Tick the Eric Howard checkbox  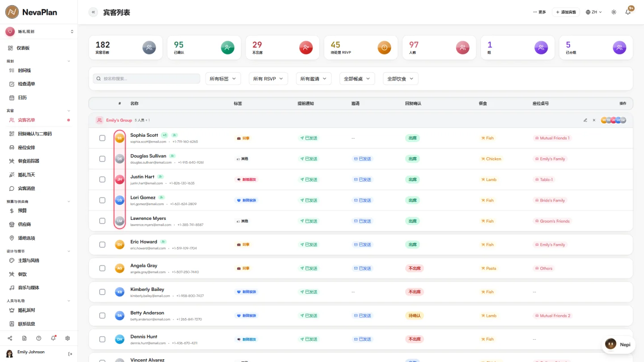coord(102,244)
